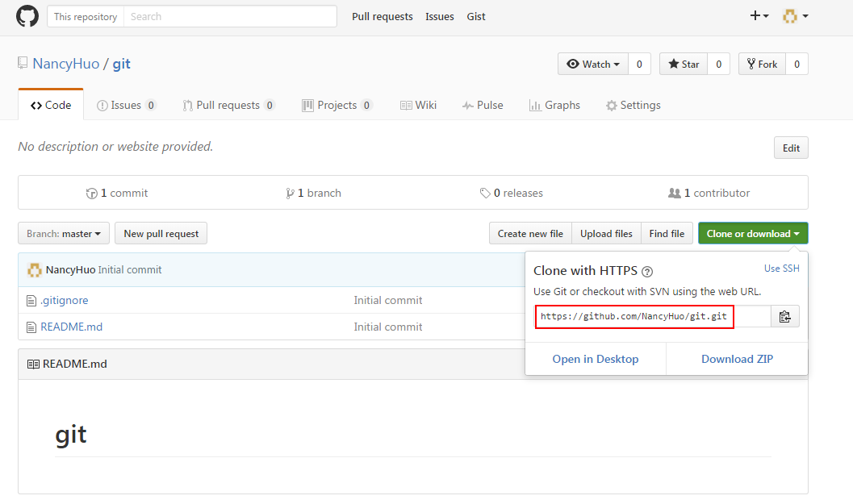Copy the clone URL to clipboard

[784, 316]
